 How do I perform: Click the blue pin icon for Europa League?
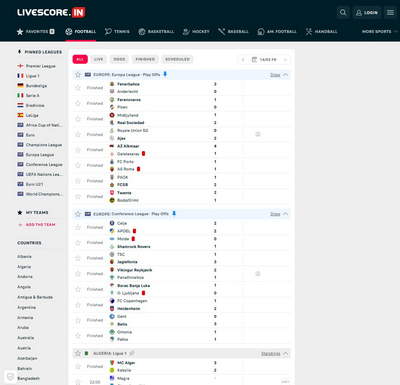pyautogui.click(x=165, y=74)
